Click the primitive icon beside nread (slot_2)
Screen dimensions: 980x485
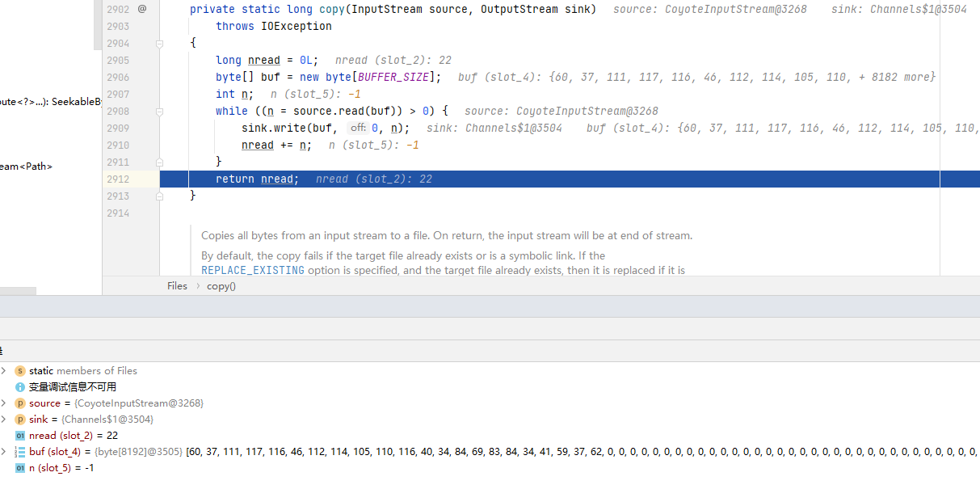coord(20,435)
